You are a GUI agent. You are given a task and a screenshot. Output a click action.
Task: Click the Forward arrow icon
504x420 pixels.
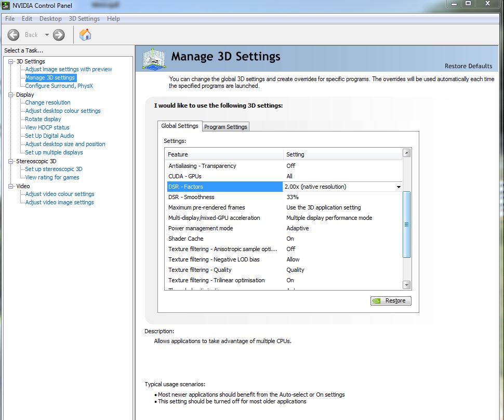(59, 35)
